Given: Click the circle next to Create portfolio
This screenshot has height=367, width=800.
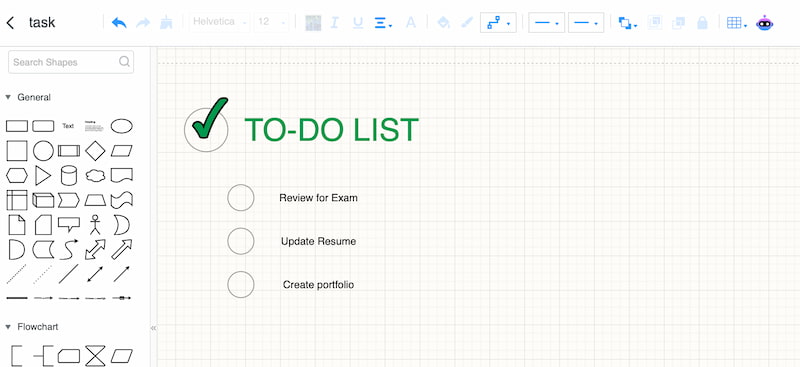Looking at the screenshot, I should pyautogui.click(x=241, y=284).
